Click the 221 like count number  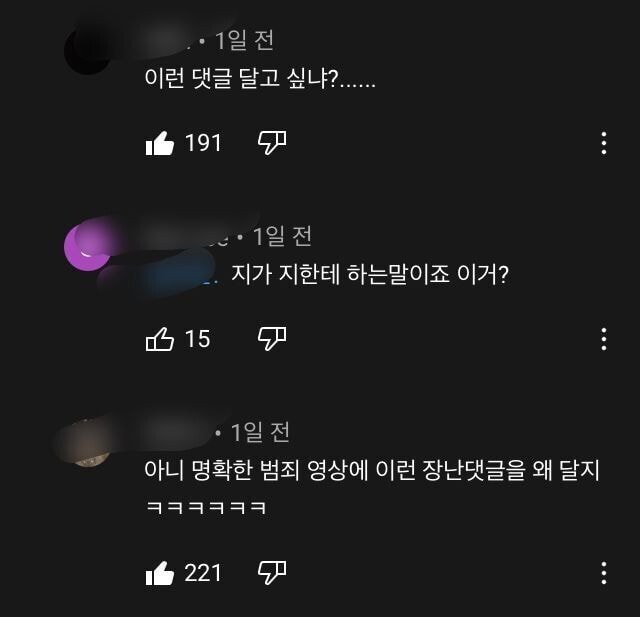pyautogui.click(x=203, y=573)
